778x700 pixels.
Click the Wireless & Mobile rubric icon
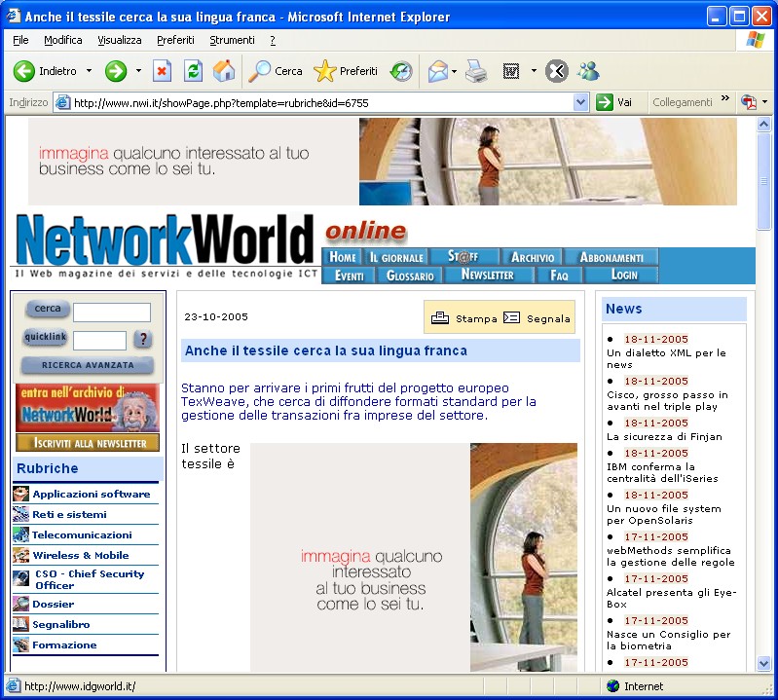pyautogui.click(x=20, y=555)
